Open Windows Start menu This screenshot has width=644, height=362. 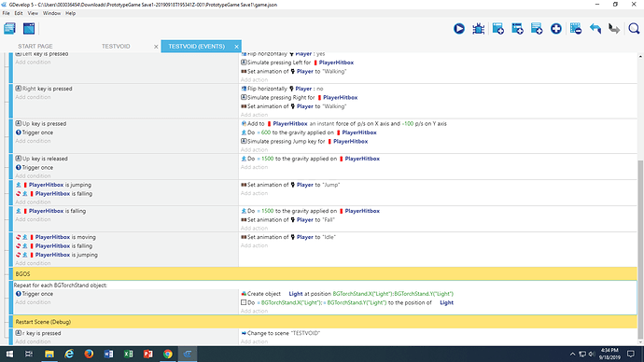9,354
